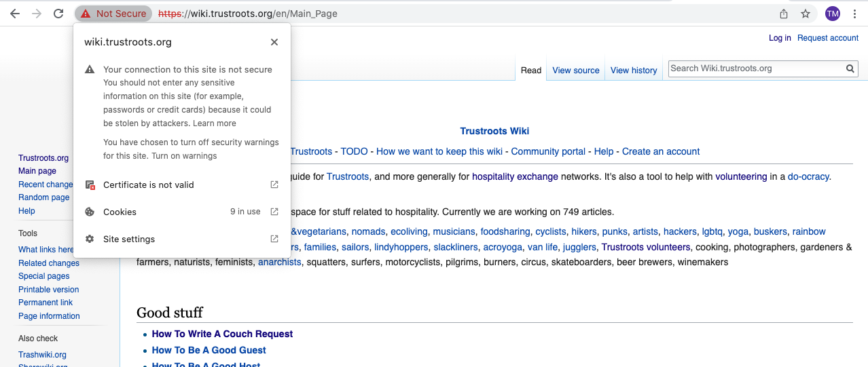Open the volunteering link
The image size is (868, 367).
point(741,176)
